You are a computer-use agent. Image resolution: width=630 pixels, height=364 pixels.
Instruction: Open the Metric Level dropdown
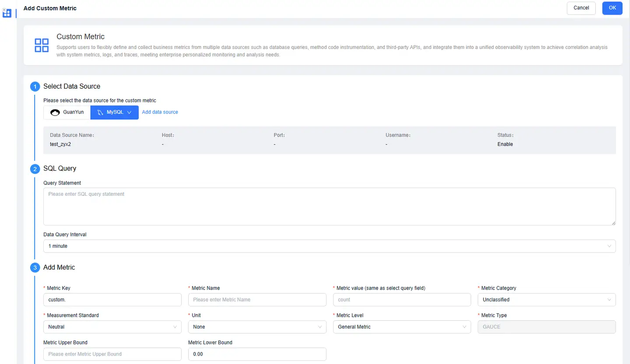[402, 327]
